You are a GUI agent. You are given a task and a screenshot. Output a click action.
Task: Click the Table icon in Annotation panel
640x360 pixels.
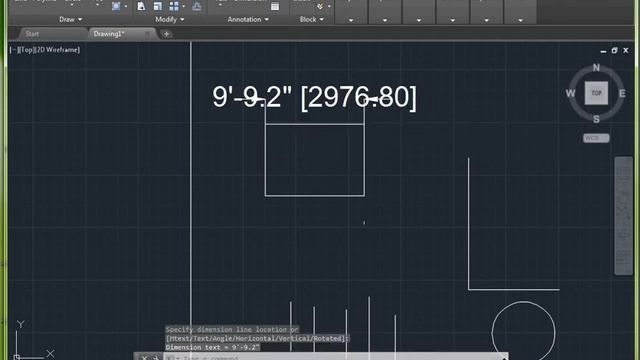[275, 6]
